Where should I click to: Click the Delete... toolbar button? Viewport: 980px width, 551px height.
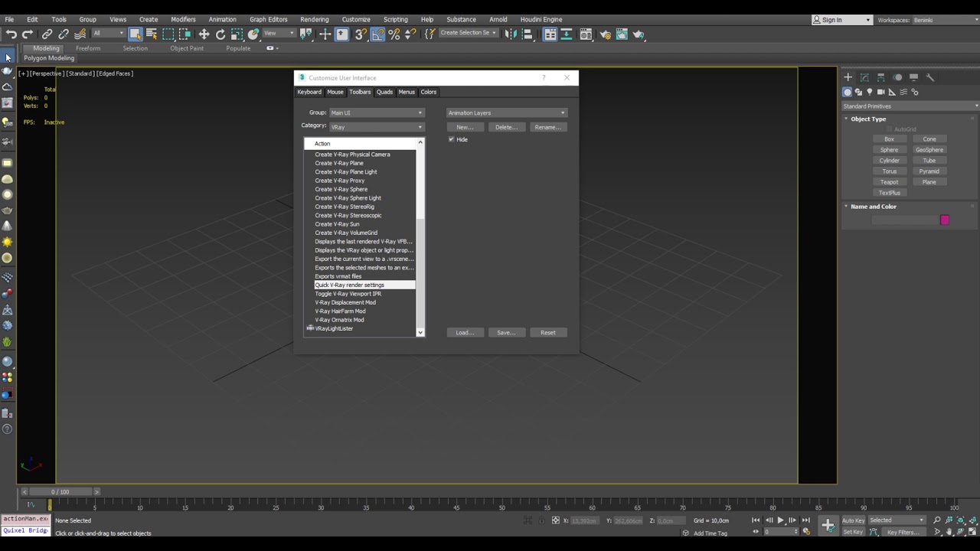[x=506, y=127]
